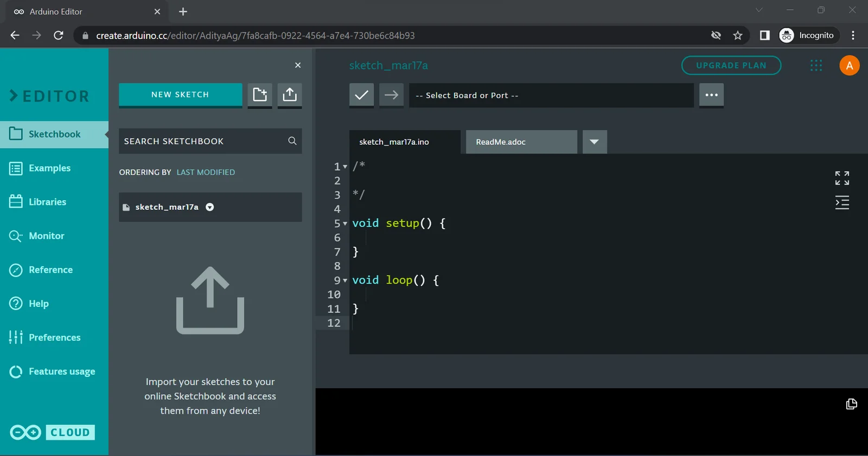The width and height of the screenshot is (868, 456).
Task: Copy console output icon
Action: [852, 404]
